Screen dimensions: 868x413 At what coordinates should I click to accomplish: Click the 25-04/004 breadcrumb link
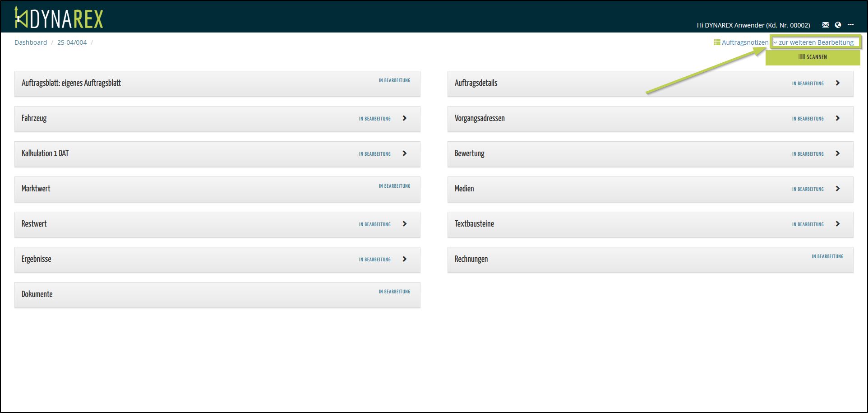pos(72,42)
